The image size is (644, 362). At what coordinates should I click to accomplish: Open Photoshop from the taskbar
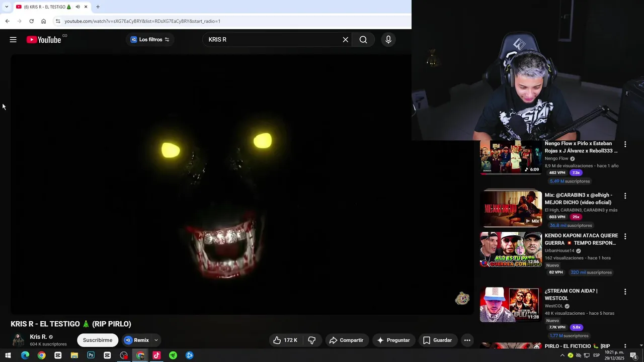(91, 355)
